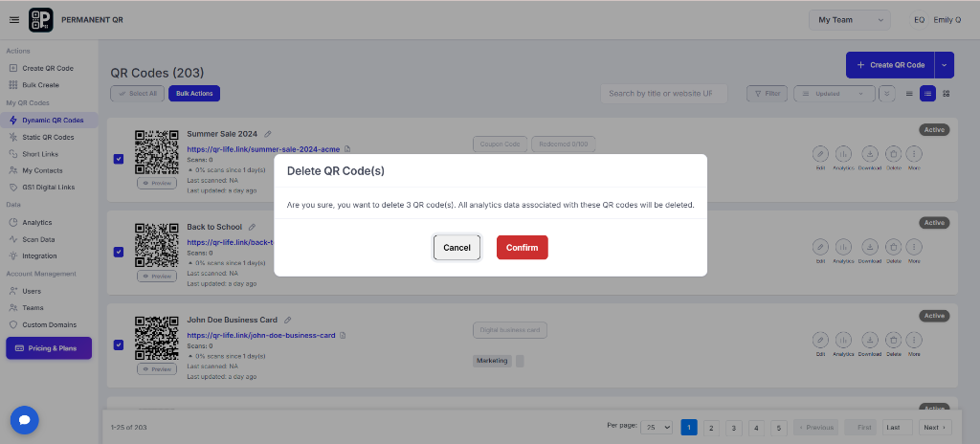Open Custom Domains in the sidebar

pos(49,324)
